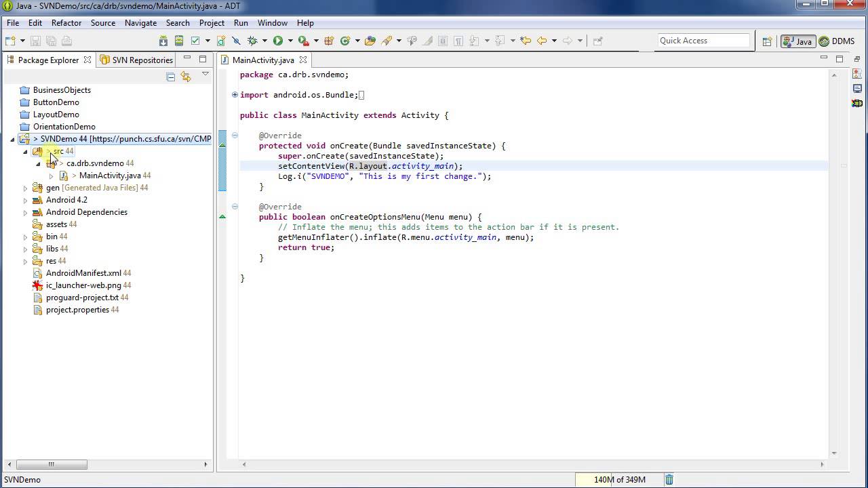Viewport: 868px width, 488px height.
Task: Select ic_launcher-web.png file
Action: point(83,285)
